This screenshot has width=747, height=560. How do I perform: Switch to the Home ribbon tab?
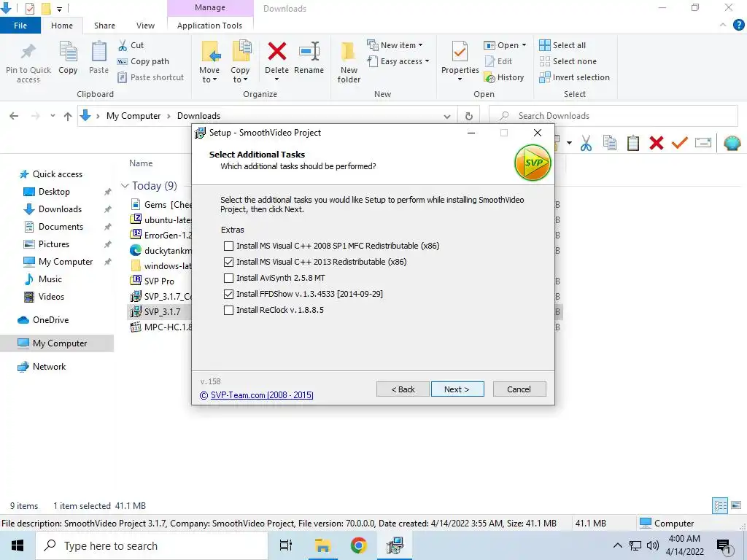(62, 26)
